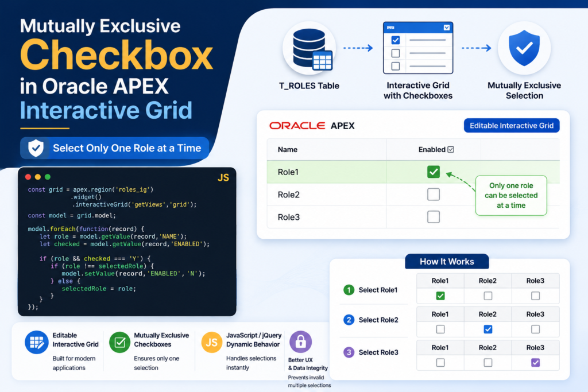588x392 pixels.
Task: Click the Handles selections instantly text
Action: tap(252, 363)
